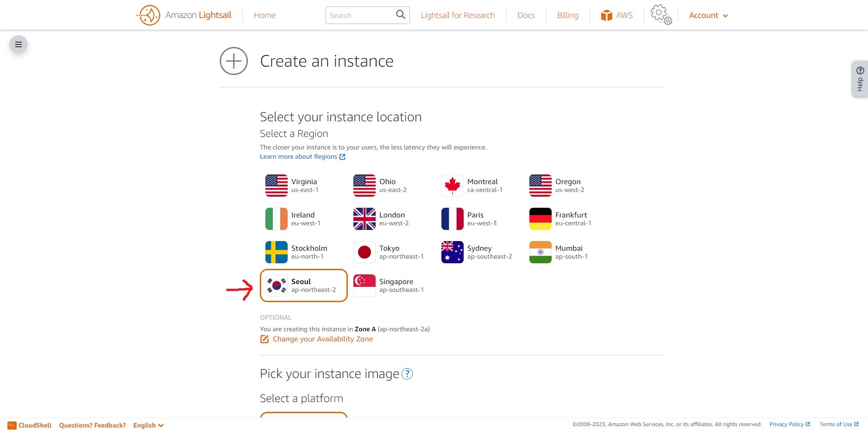Click the CloudShell terminal icon

[x=12, y=425]
